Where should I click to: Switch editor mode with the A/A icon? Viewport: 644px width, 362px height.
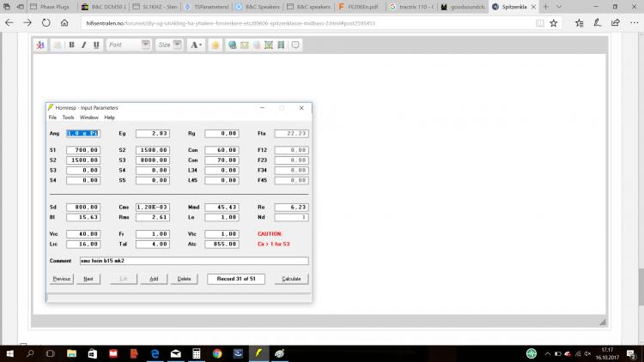(40, 45)
